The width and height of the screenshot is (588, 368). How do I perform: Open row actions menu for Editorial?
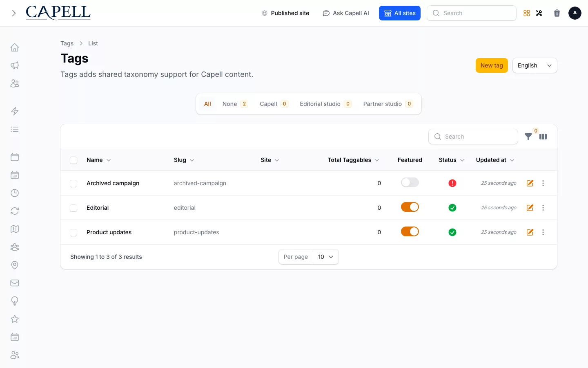[543, 208]
